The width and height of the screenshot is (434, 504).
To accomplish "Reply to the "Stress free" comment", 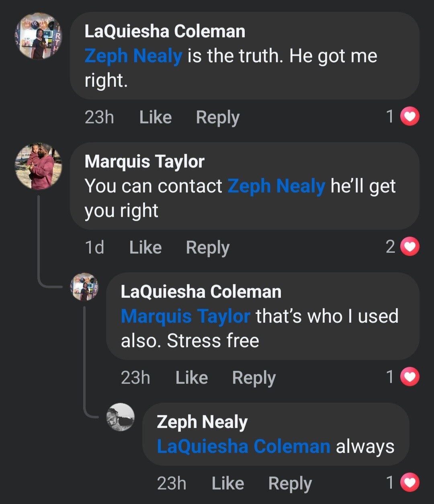I will pos(254,378).
